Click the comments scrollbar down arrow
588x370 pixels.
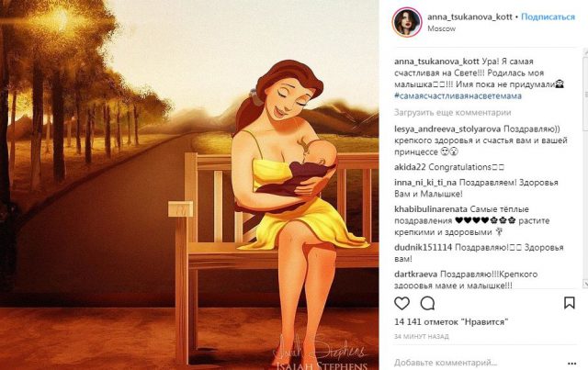click(x=585, y=284)
